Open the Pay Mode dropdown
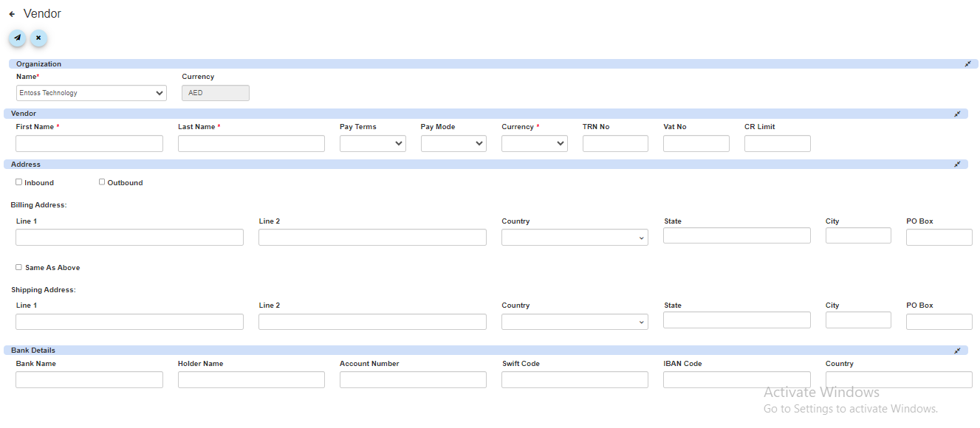The width and height of the screenshot is (980, 428). [x=453, y=144]
